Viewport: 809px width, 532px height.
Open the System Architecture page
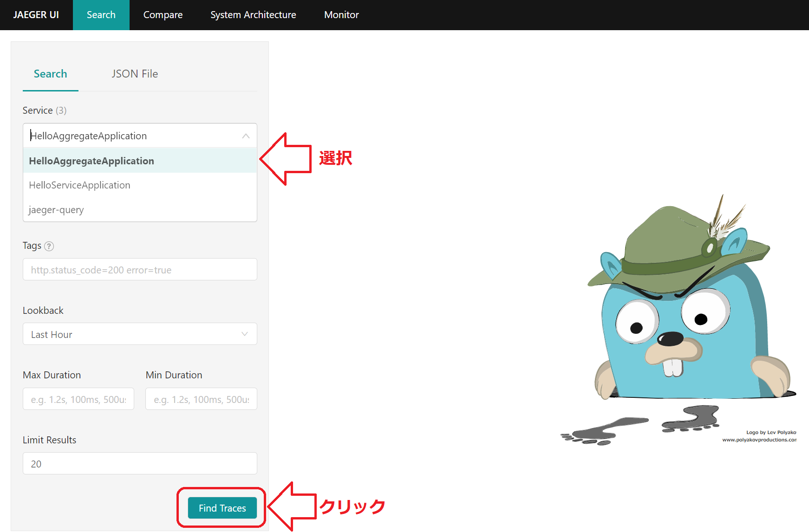click(x=253, y=14)
